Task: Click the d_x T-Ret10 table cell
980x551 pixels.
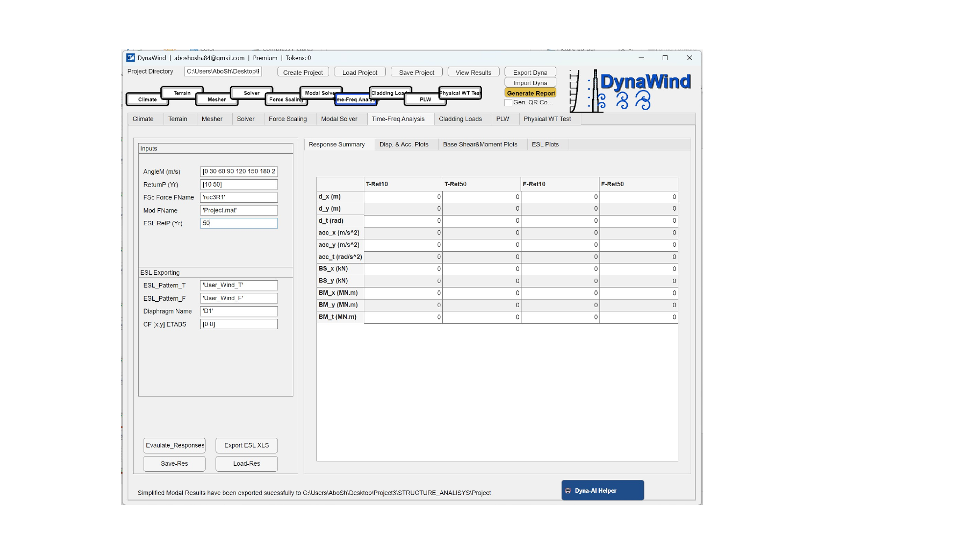Action: (x=403, y=197)
